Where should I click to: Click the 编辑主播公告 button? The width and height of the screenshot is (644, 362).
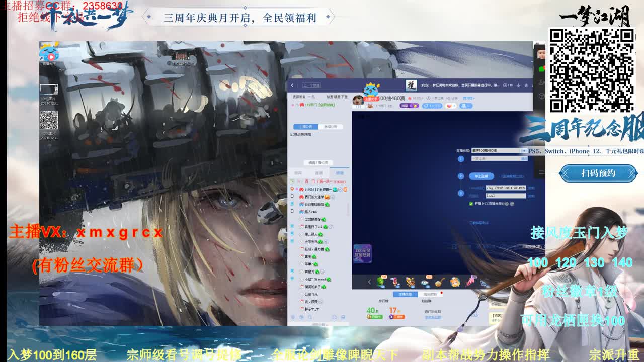point(318,162)
